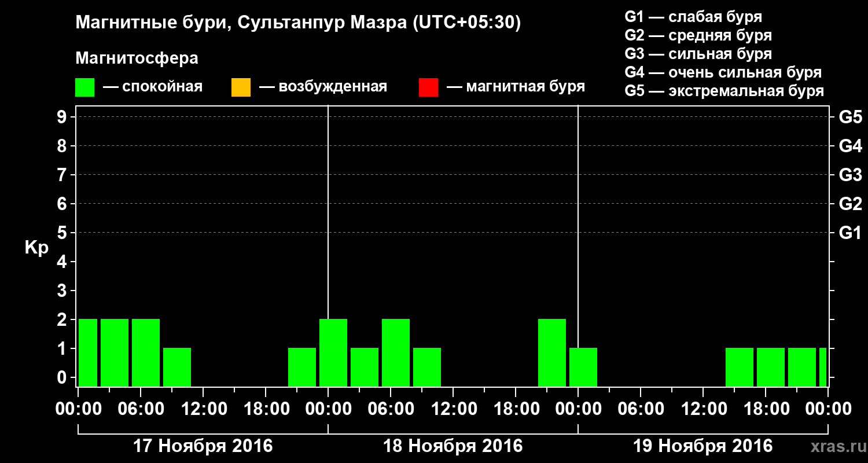Click the '— спокойная' legend label
868x463 pixels.
click(x=153, y=87)
